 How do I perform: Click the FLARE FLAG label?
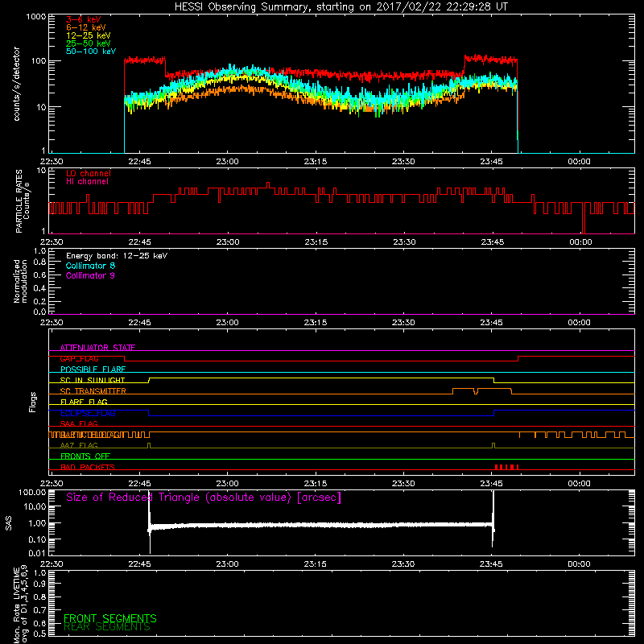coord(84,402)
